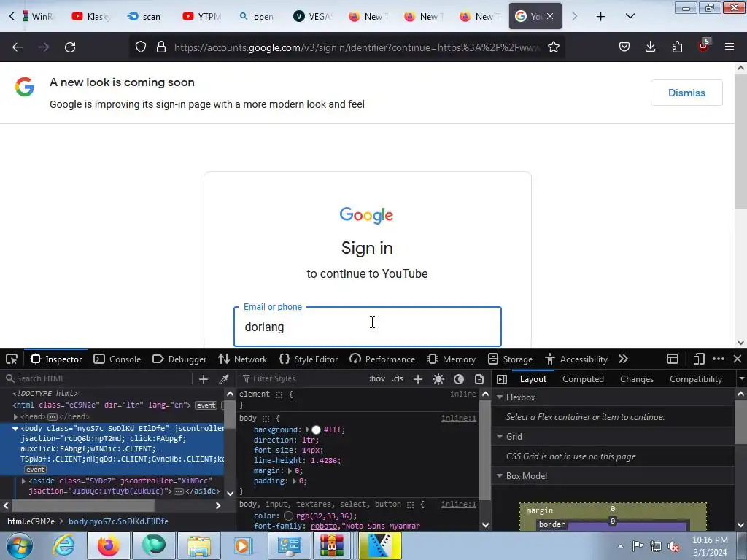747x560 pixels.
Task: Open the Changes sidebar tab
Action: pos(636,379)
